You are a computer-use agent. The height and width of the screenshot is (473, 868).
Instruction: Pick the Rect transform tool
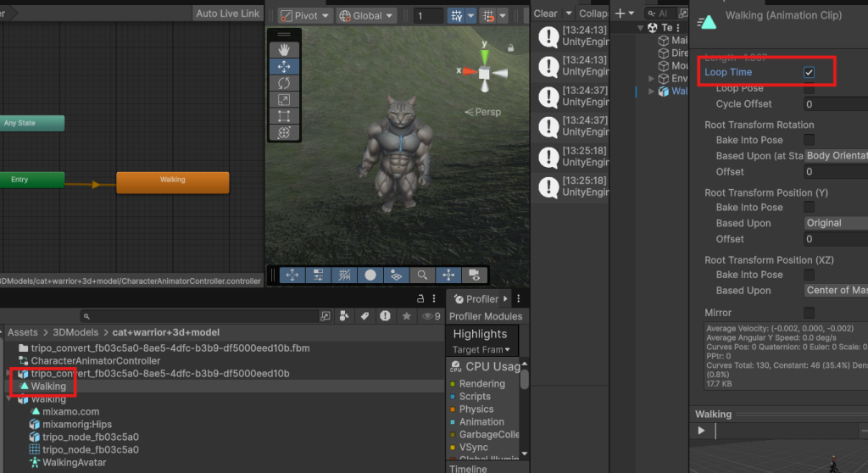[284, 116]
